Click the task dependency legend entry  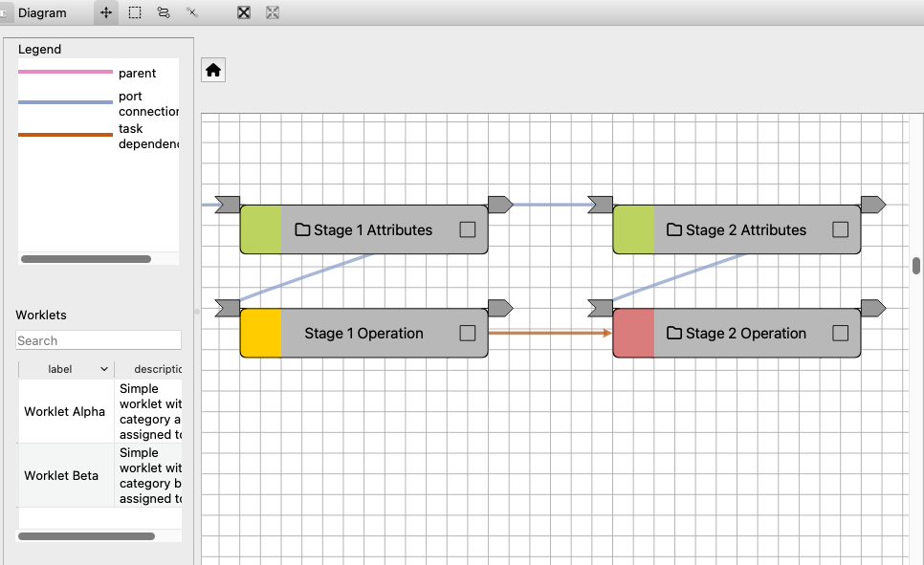(99, 136)
